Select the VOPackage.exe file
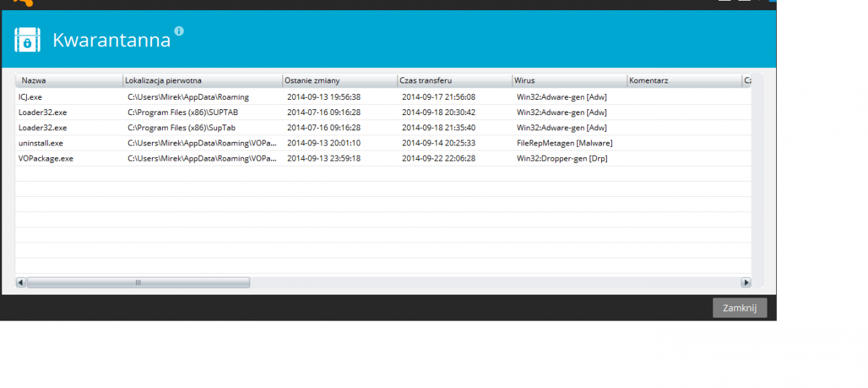 tap(383, 158)
